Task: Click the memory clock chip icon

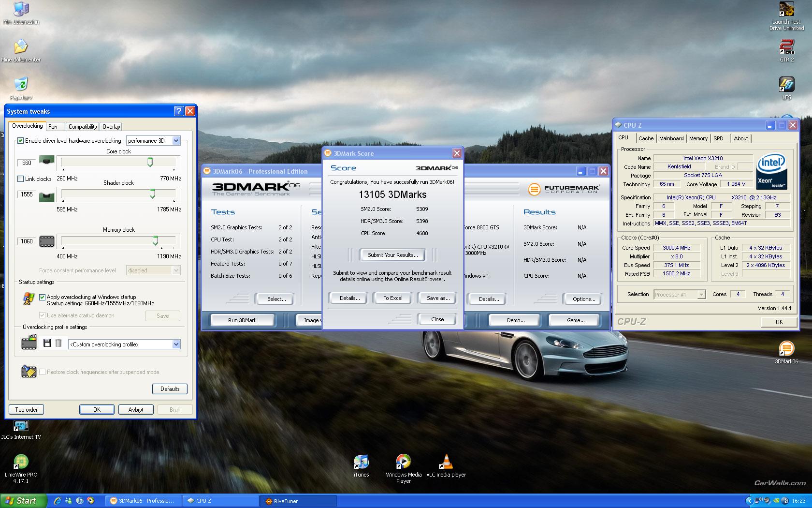Action: coord(46,241)
